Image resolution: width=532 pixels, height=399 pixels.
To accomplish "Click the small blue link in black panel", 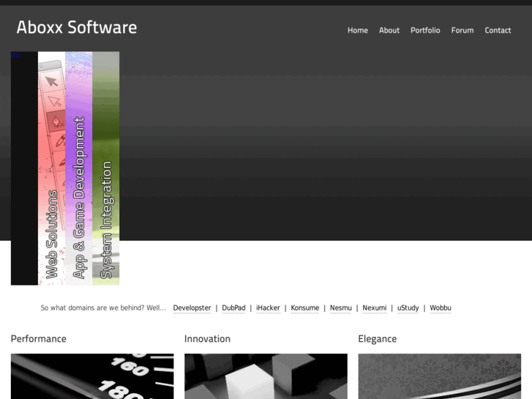I will [16, 55].
